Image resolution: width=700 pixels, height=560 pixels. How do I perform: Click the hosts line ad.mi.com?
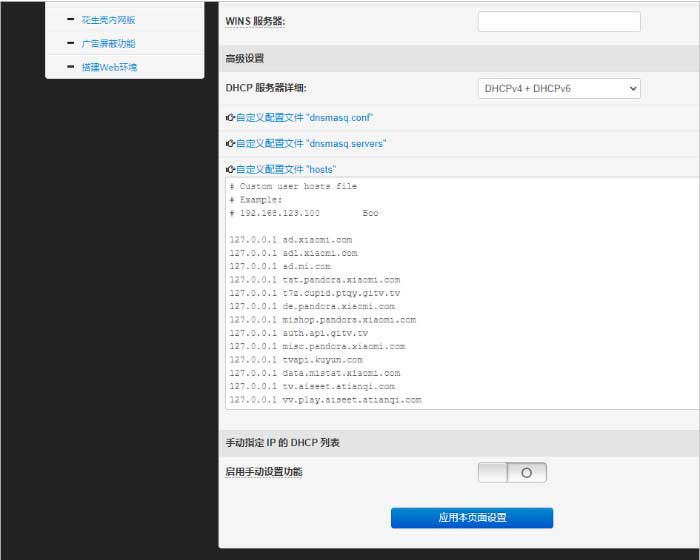pos(280,267)
